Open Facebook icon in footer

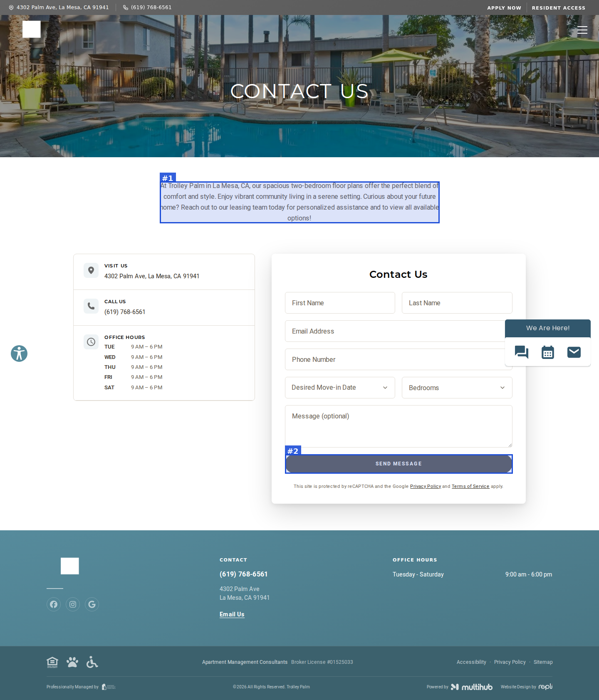(x=54, y=604)
